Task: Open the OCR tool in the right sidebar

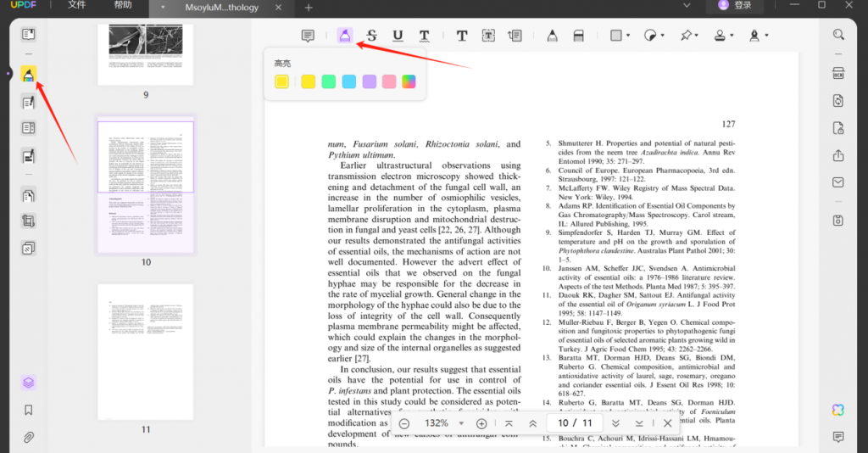Action: 837,73
